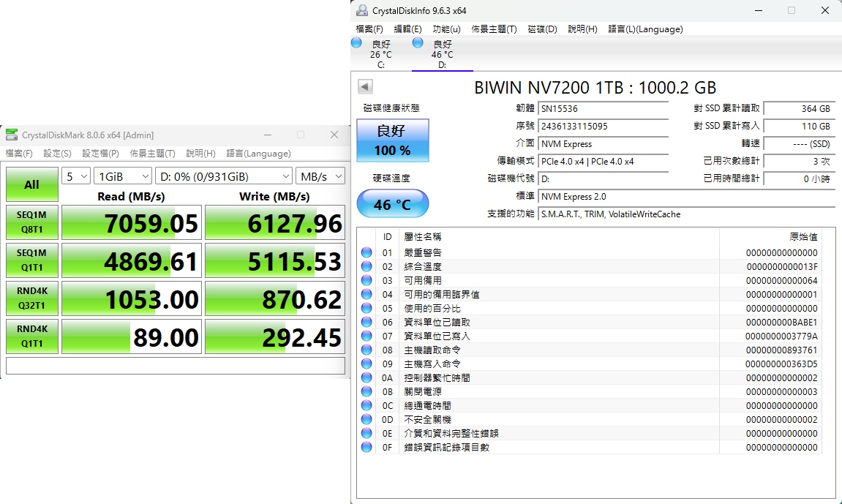Click status icon for attribute 0F row
Viewport: 842px width, 504px height.
click(367, 447)
